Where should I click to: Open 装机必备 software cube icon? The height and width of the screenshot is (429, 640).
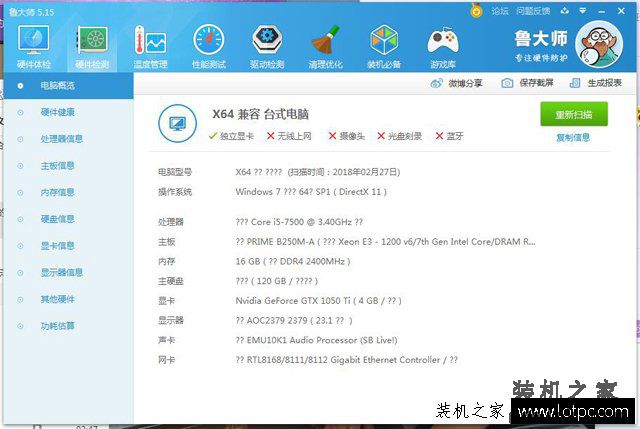tap(384, 47)
